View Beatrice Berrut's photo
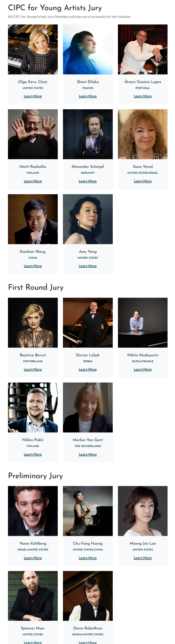The height and width of the screenshot is (644, 175). coord(33,323)
